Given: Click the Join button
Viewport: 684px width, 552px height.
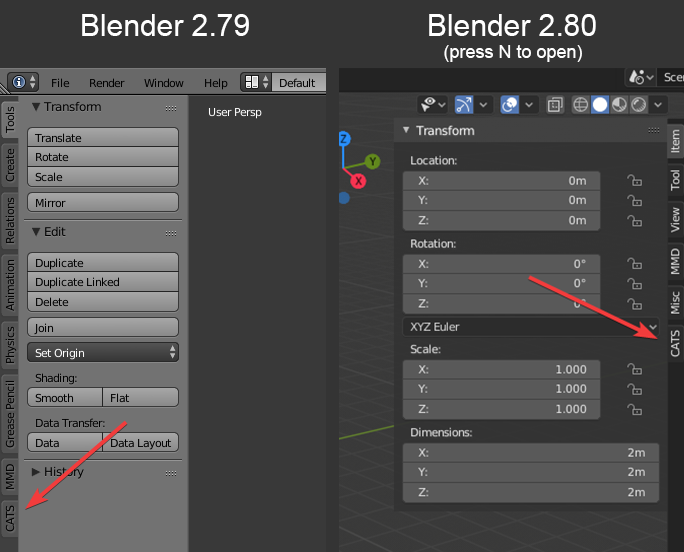Looking at the screenshot, I should click(x=103, y=327).
